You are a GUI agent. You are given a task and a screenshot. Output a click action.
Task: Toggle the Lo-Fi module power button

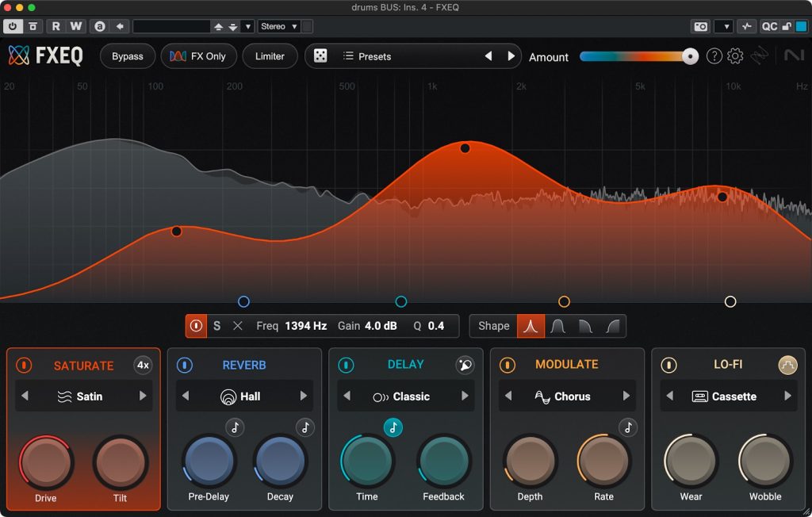point(669,366)
